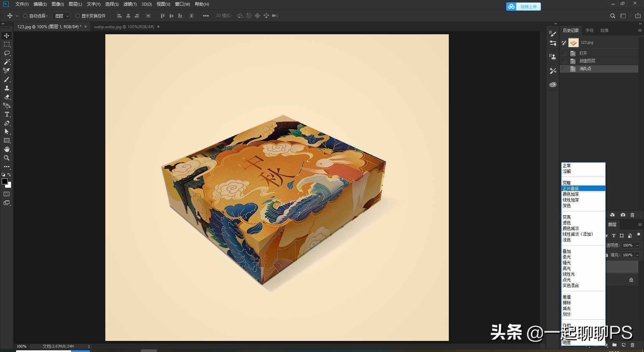Create new snapshot camera icon in History
644x352 pixels.
click(623, 215)
